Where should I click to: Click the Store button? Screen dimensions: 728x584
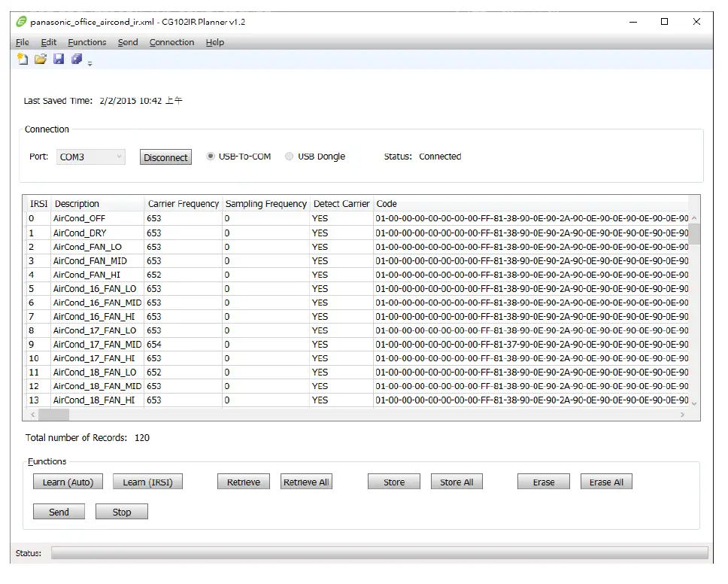pyautogui.click(x=394, y=482)
